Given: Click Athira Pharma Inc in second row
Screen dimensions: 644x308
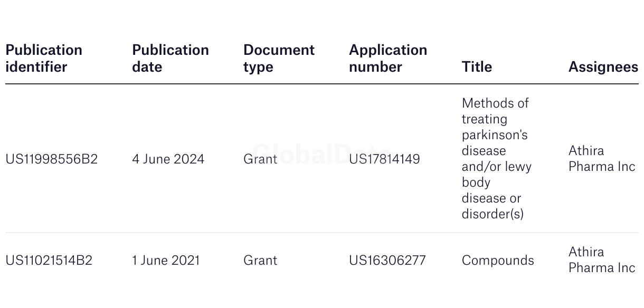Looking at the screenshot, I should (602, 259).
